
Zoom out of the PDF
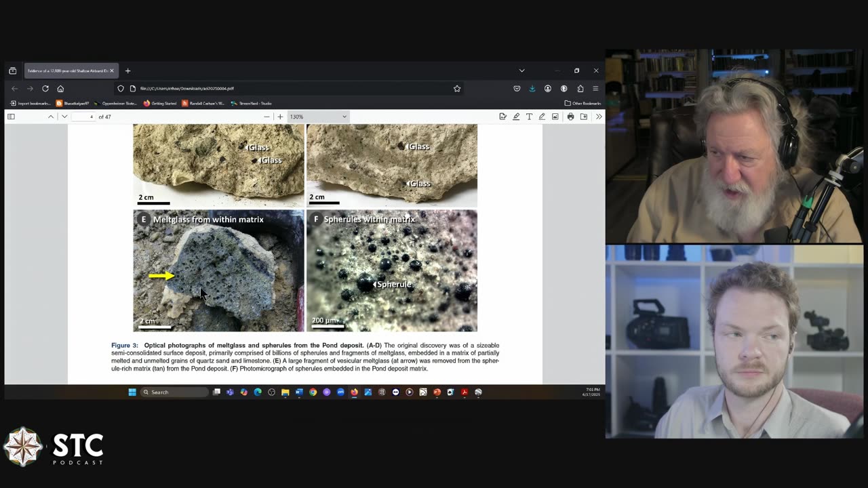(x=267, y=117)
